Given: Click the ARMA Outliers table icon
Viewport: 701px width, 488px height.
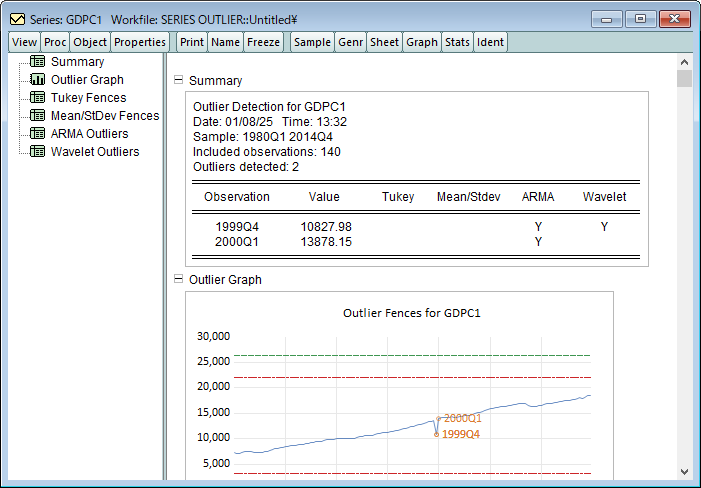Looking at the screenshot, I should coord(37,133).
